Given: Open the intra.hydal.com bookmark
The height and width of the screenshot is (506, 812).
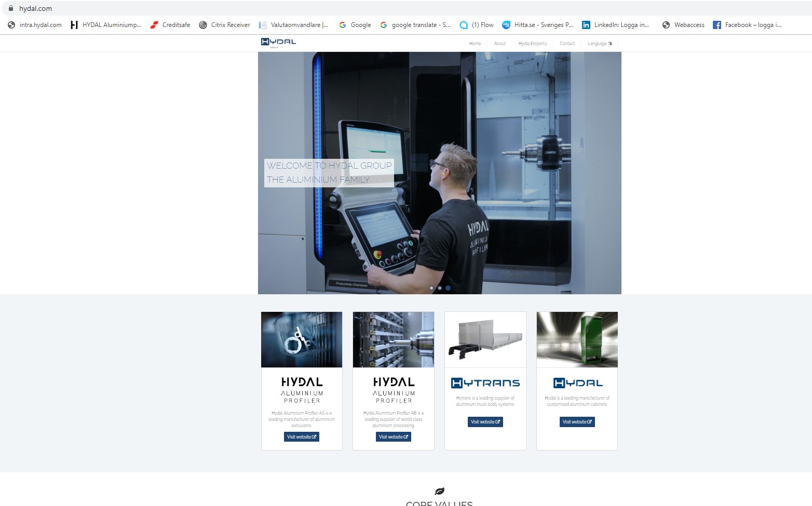Looking at the screenshot, I should [35, 25].
